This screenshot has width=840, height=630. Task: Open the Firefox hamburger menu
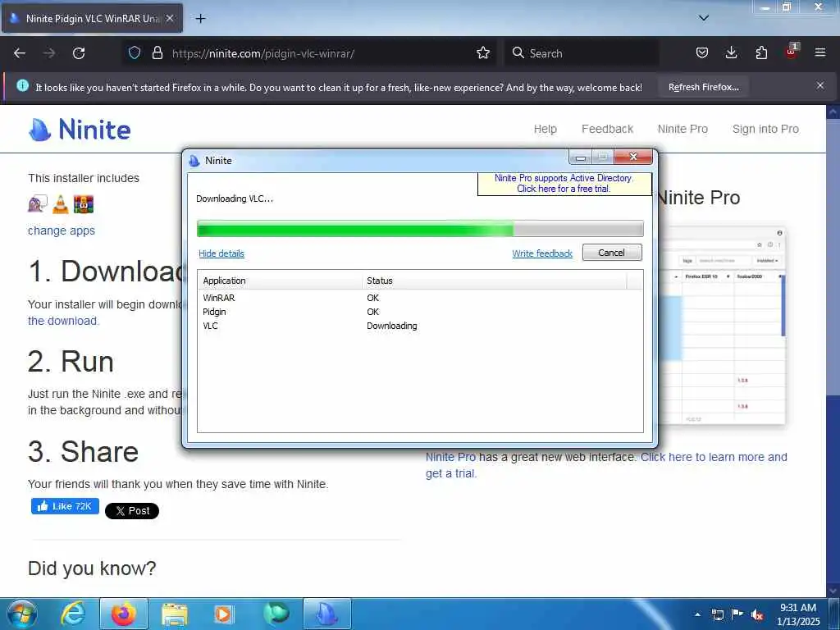coord(820,52)
